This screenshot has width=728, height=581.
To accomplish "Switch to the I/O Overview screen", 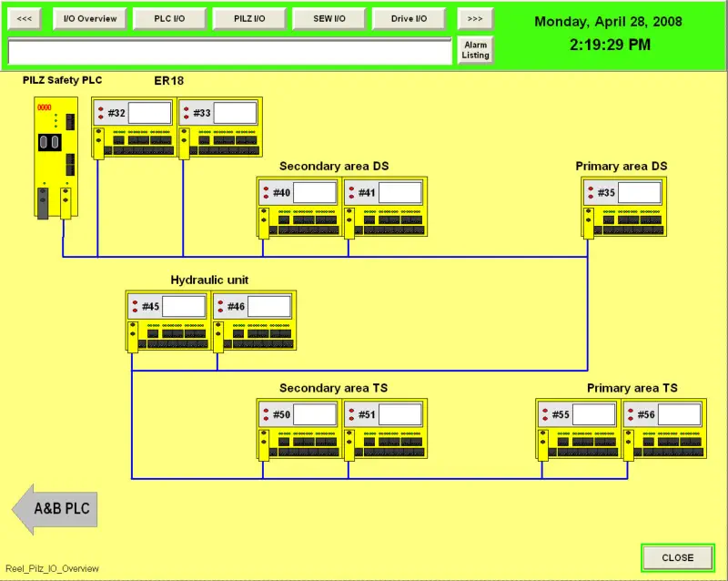I will point(89,19).
